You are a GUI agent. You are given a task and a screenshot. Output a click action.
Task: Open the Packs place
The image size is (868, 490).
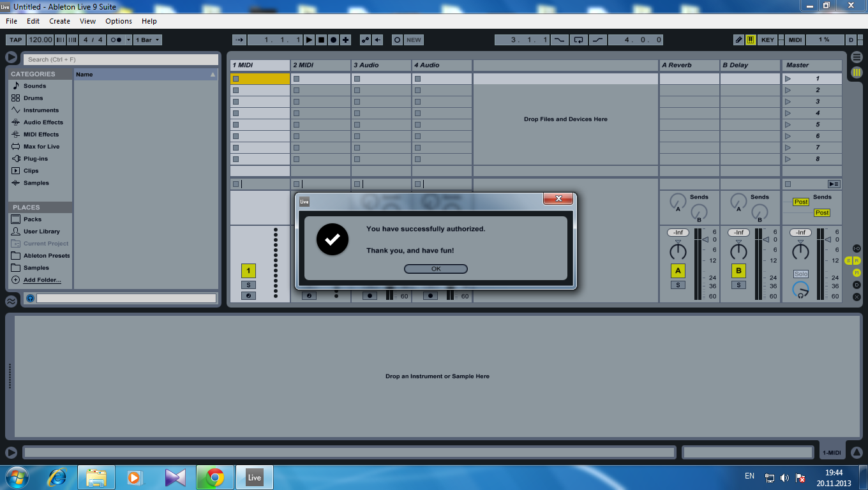click(33, 219)
